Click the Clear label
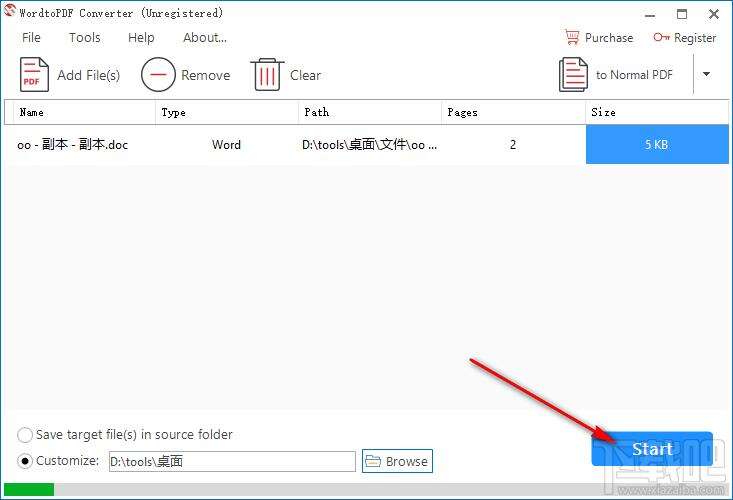 [305, 75]
